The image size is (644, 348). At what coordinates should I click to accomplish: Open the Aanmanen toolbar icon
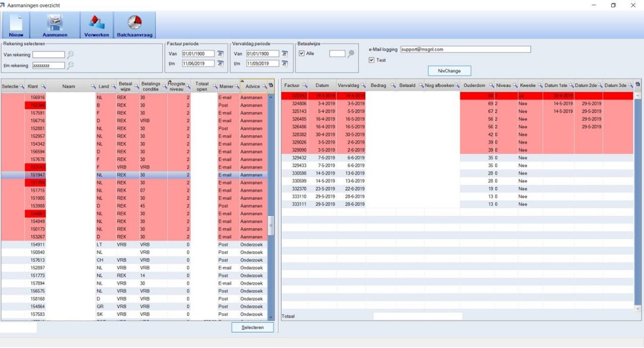tap(55, 25)
